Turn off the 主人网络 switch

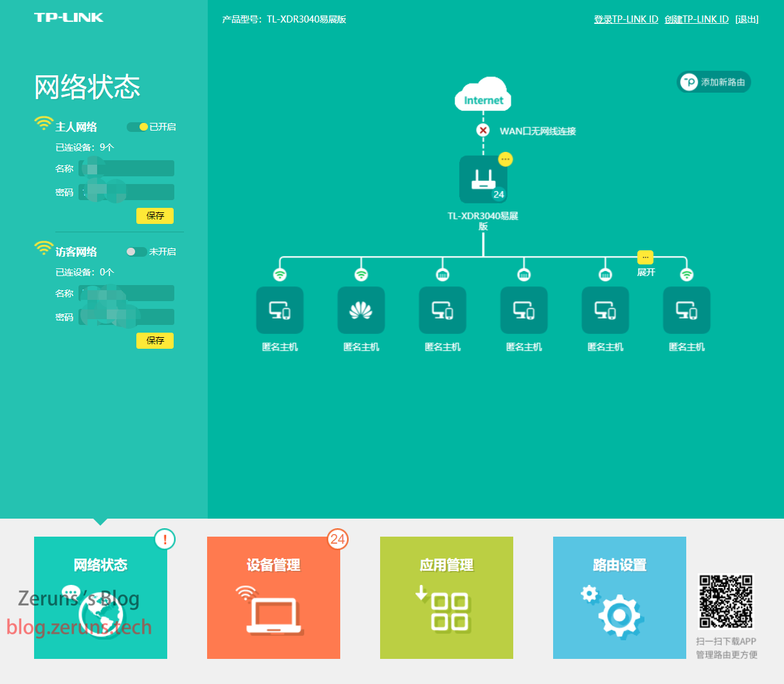(x=137, y=127)
